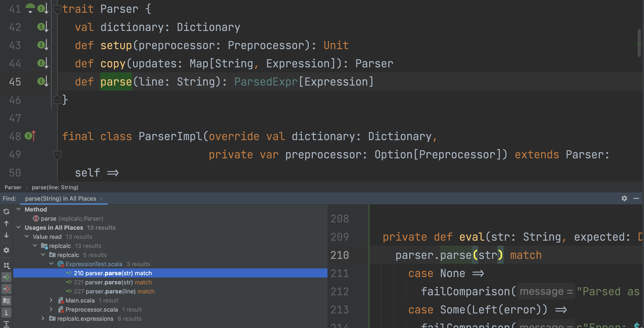Rerun the find usages search
The height and width of the screenshot is (328, 644).
[x=6, y=212]
